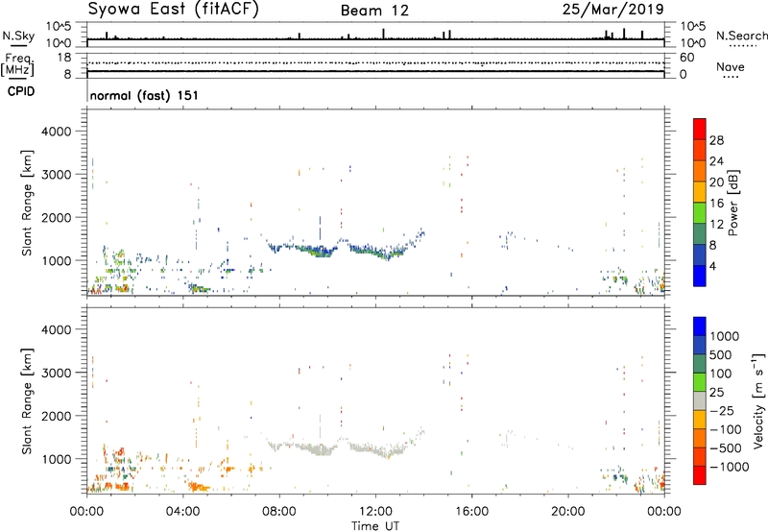Click the 'Slant Range [km]' label of the velocity panel
768x532 pixels.
pos(27,401)
